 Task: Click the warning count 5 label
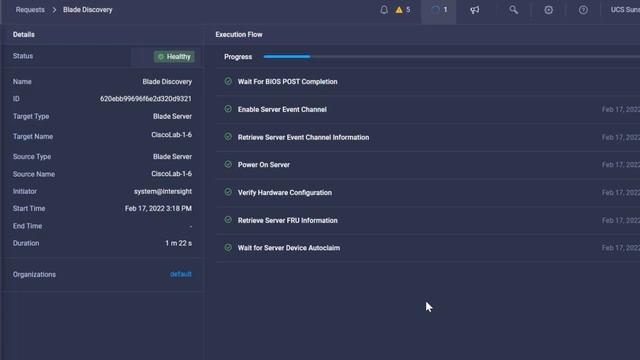tap(408, 10)
